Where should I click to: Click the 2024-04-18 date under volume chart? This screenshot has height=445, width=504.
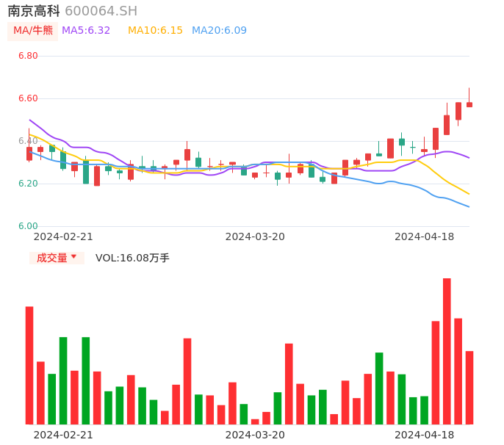tap(425, 435)
